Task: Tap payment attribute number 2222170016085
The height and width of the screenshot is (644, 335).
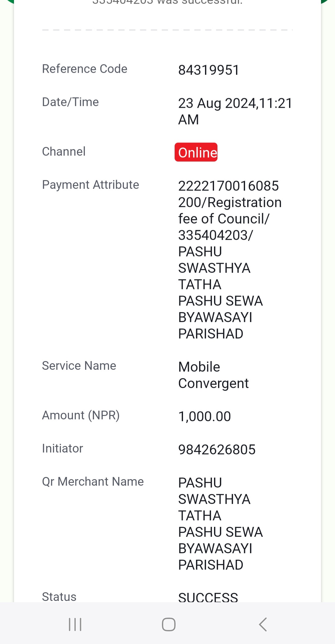Action: (x=229, y=186)
